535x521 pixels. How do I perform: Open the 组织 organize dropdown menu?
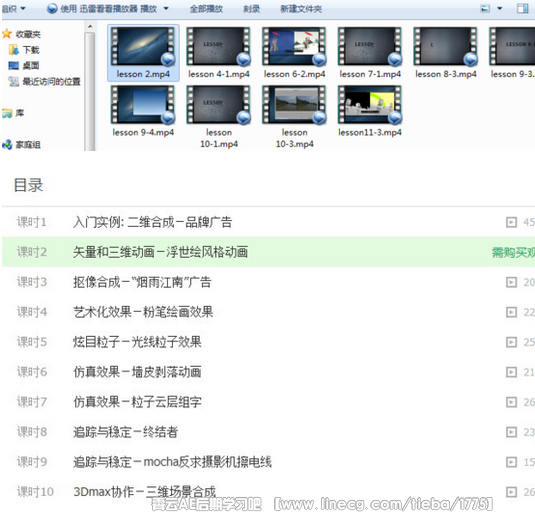14,9
